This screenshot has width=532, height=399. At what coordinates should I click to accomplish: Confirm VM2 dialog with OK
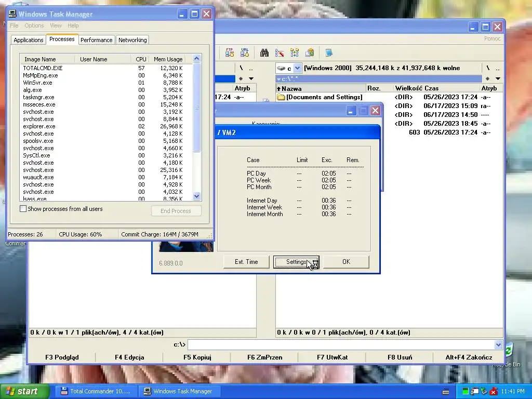tap(346, 262)
